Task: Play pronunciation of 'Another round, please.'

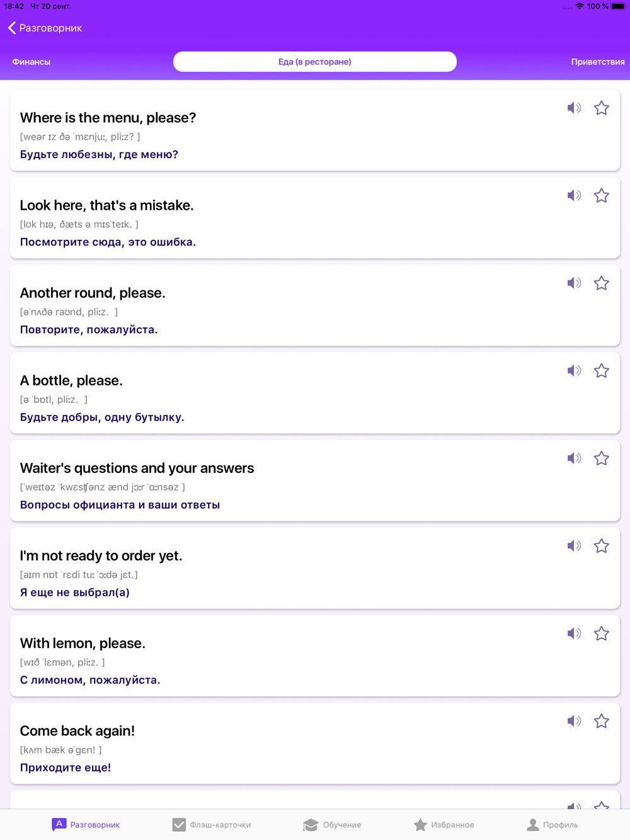Action: click(x=574, y=283)
